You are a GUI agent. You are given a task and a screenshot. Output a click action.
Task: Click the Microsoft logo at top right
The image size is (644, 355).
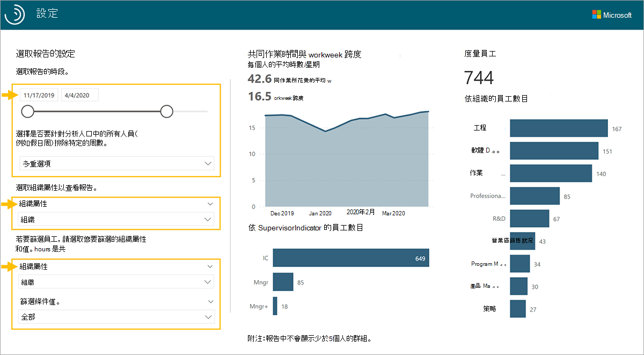click(613, 15)
